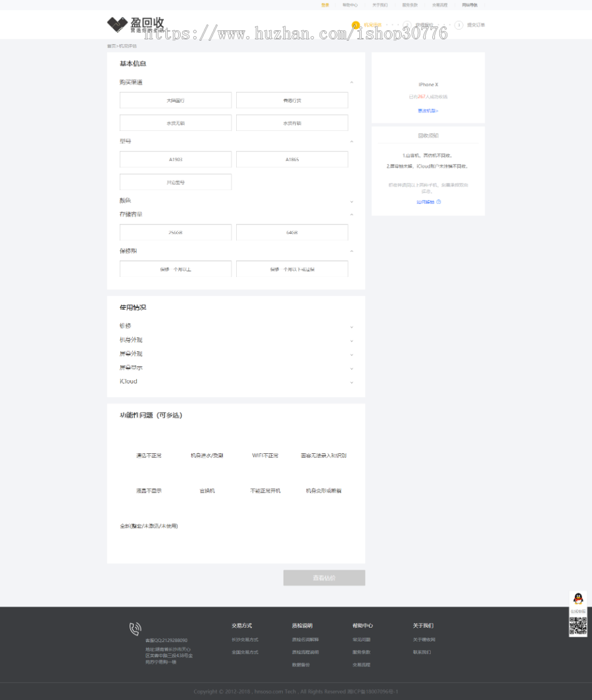Click the 机况评估 step label
Image resolution: width=592 pixels, height=700 pixels.
(372, 25)
